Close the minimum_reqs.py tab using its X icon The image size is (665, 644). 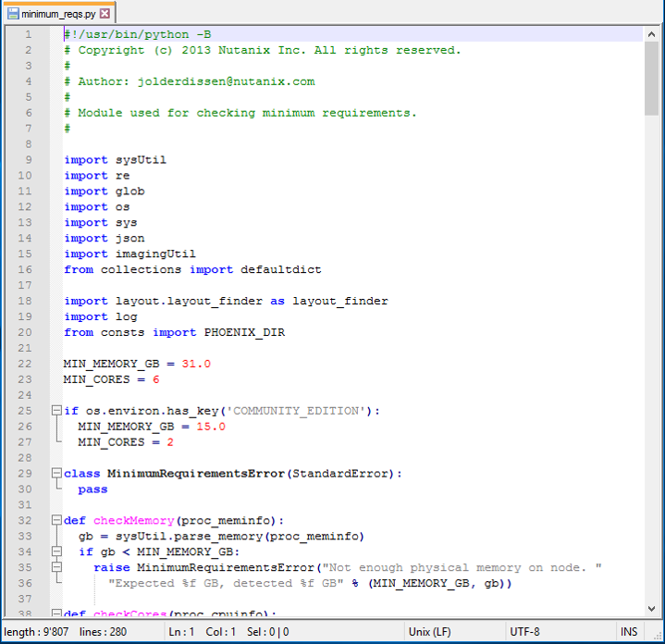[105, 14]
